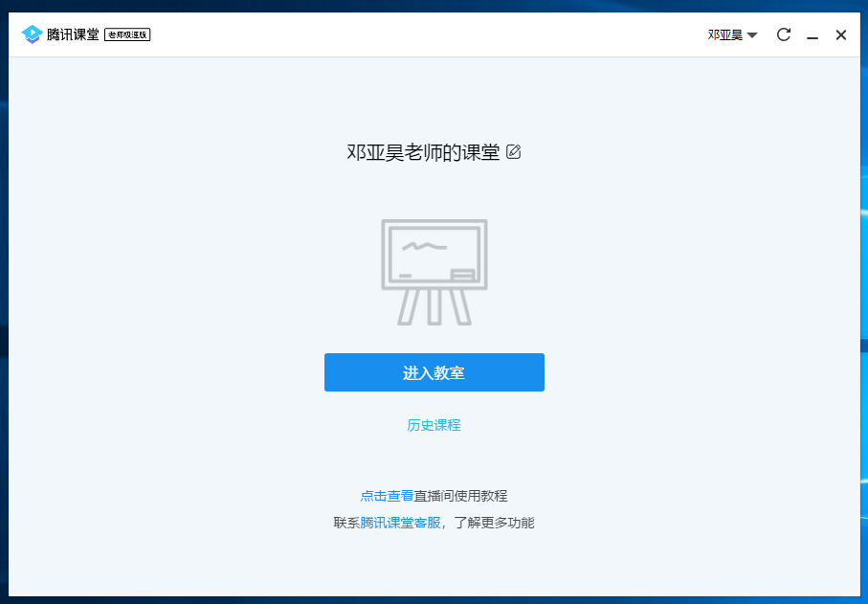
Task: Click the empty area of the title bar
Action: [x=431, y=35]
